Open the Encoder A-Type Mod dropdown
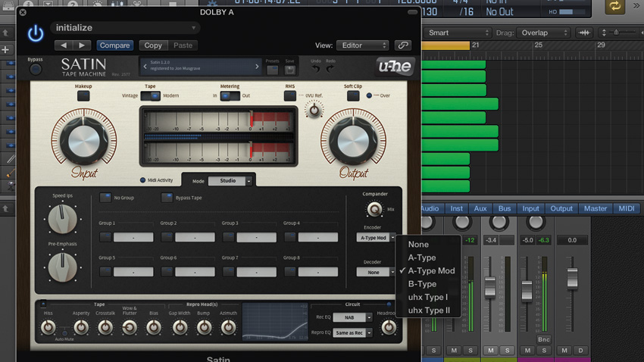The image size is (644, 362). pyautogui.click(x=376, y=238)
